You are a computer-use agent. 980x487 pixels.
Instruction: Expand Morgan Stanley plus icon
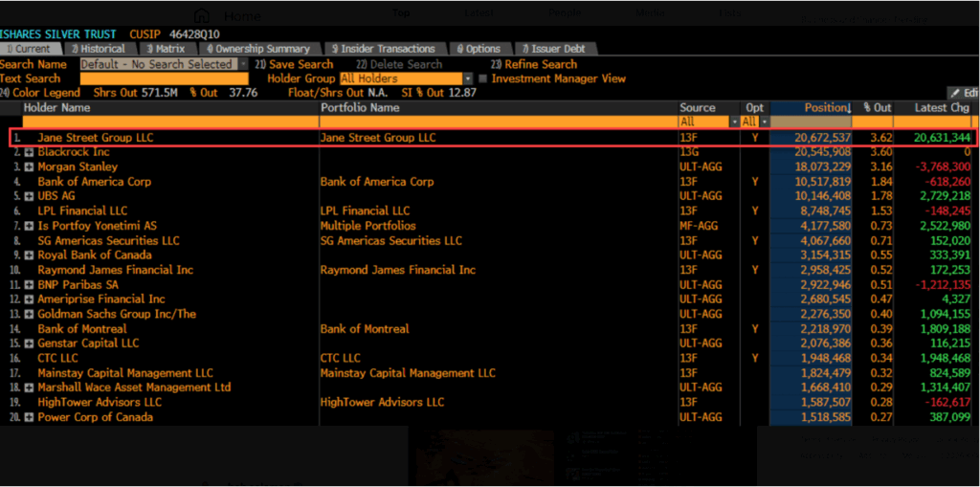(29, 167)
